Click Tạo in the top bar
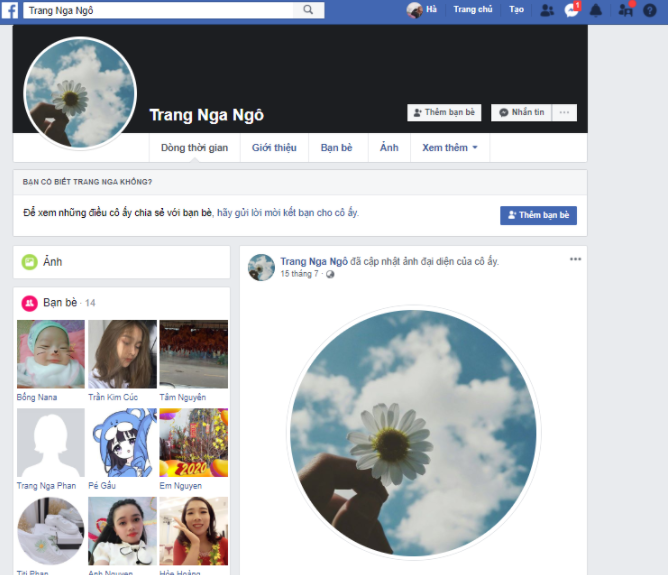 [x=516, y=9]
